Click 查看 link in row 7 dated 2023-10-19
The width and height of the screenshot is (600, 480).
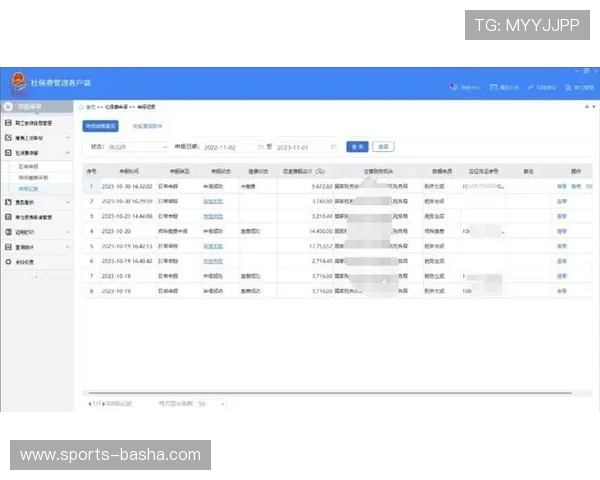562,276
